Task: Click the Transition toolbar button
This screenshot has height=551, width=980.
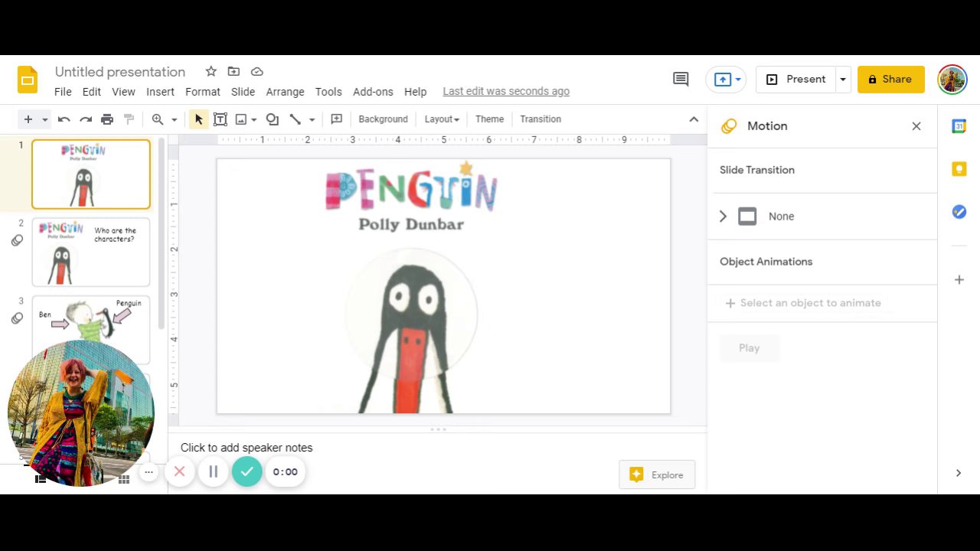Action: click(541, 119)
